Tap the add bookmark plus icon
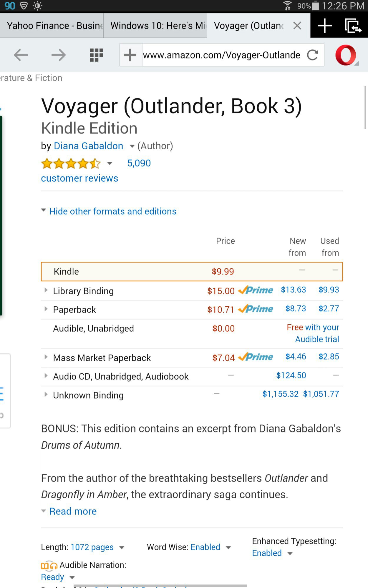Viewport: 368px width, 588px height. click(x=130, y=55)
